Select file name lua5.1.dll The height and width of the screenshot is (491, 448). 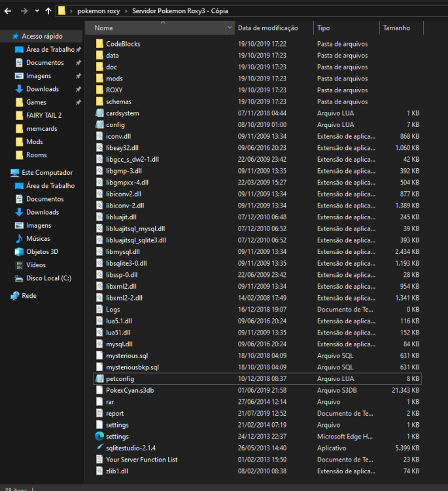pos(119,321)
